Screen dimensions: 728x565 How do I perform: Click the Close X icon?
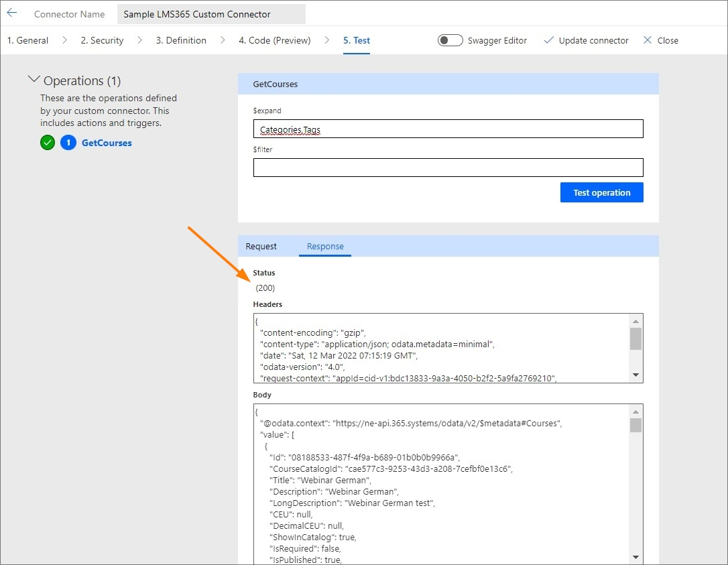(647, 40)
